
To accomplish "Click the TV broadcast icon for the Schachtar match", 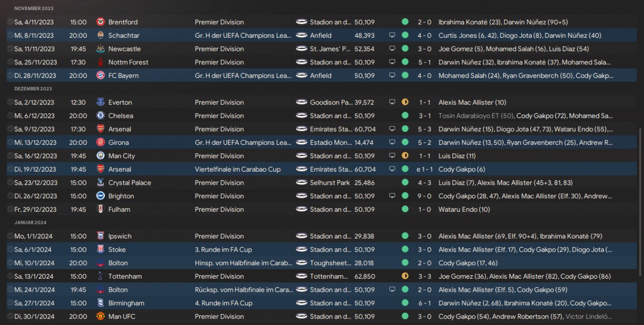I will (392, 36).
